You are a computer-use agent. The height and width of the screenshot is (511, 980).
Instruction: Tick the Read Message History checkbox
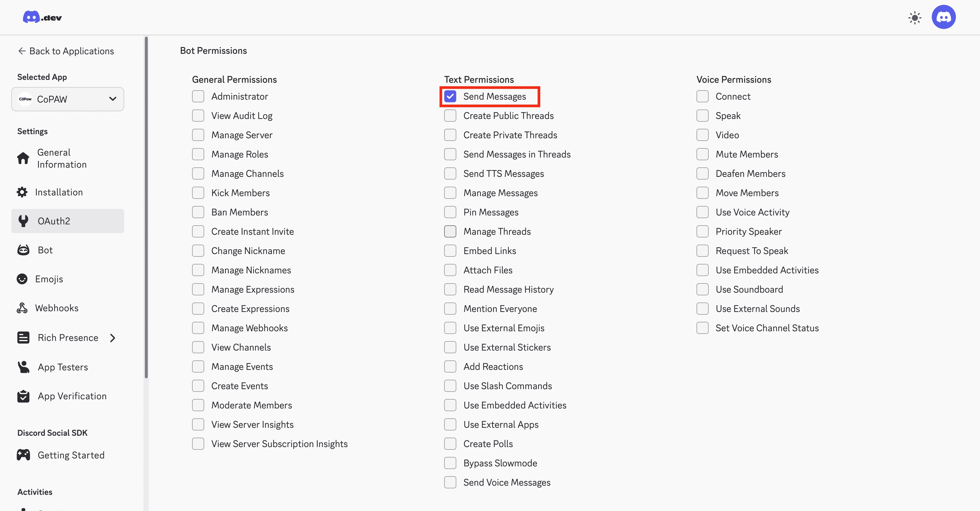point(450,289)
